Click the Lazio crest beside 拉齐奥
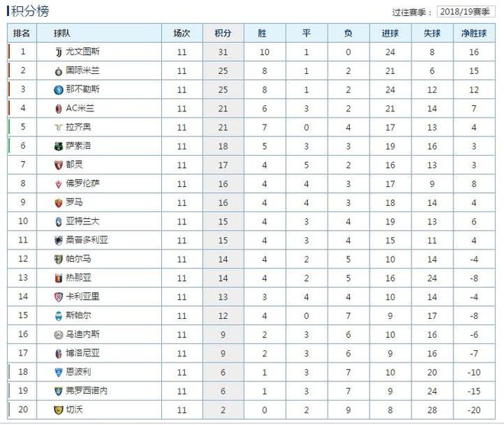The width and height of the screenshot is (504, 425). (x=58, y=127)
